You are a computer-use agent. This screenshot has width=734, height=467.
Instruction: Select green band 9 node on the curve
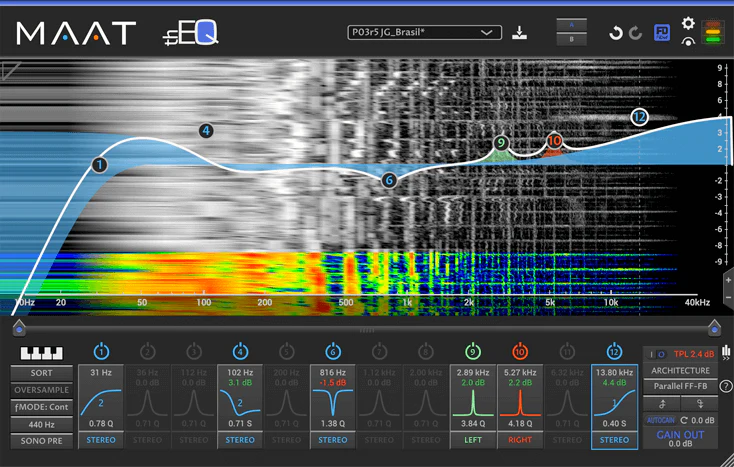pyautogui.click(x=501, y=143)
